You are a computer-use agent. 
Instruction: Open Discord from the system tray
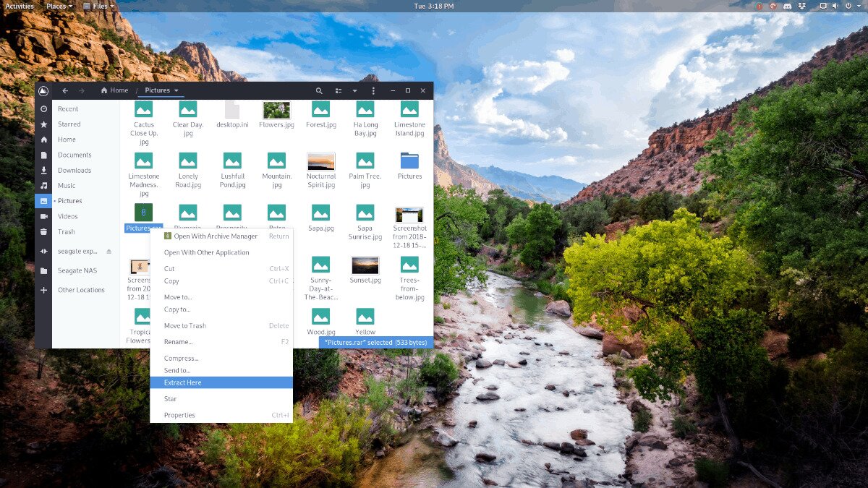pyautogui.click(x=788, y=7)
